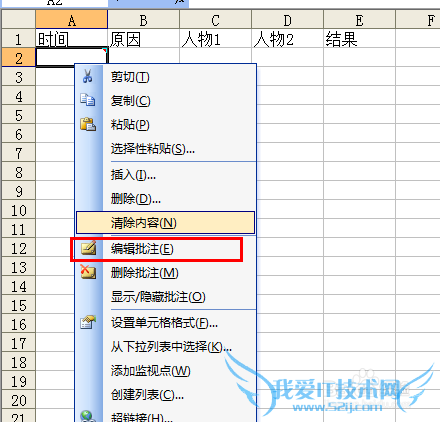Open 设置单元格格式(F)... entry
Screen dimensions: 440x422
coord(165,323)
